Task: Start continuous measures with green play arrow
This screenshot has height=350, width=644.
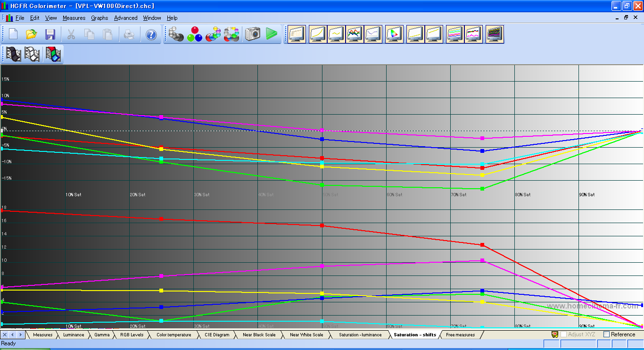Action: (271, 34)
